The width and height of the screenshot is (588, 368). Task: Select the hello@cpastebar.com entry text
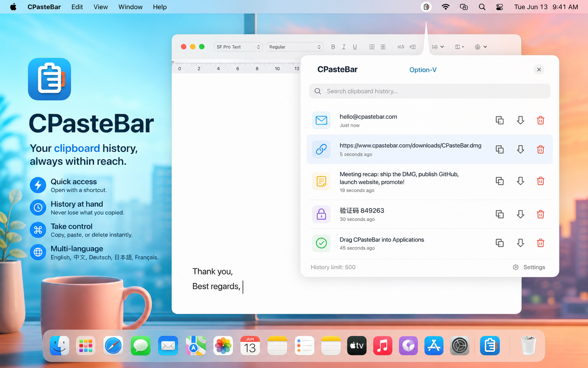click(368, 116)
